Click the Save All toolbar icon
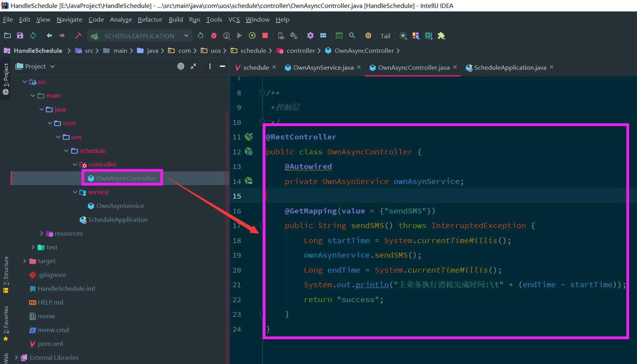The height and width of the screenshot is (364, 637). (20, 35)
